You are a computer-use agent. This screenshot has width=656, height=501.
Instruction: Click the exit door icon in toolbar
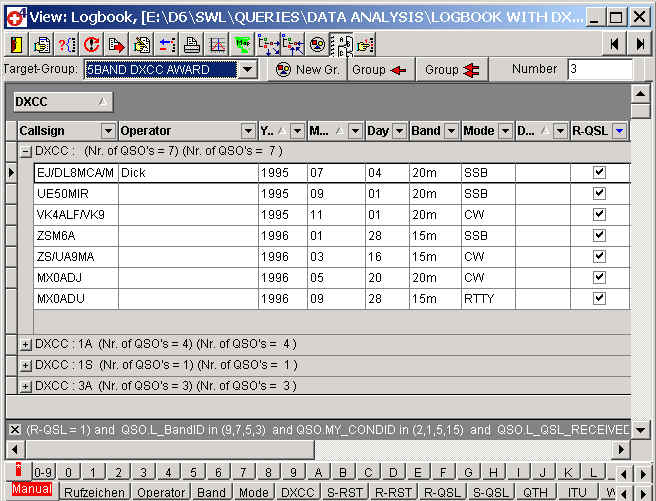(x=17, y=44)
